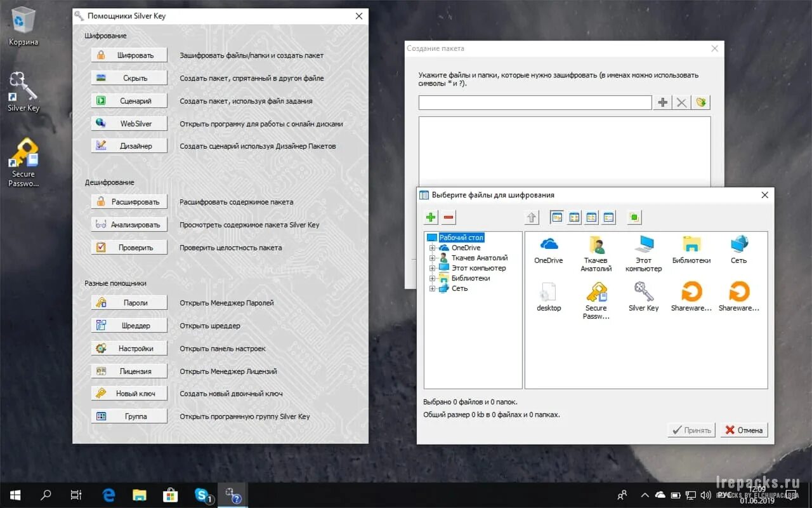
Task: Click the Отмена button
Action: click(744, 430)
